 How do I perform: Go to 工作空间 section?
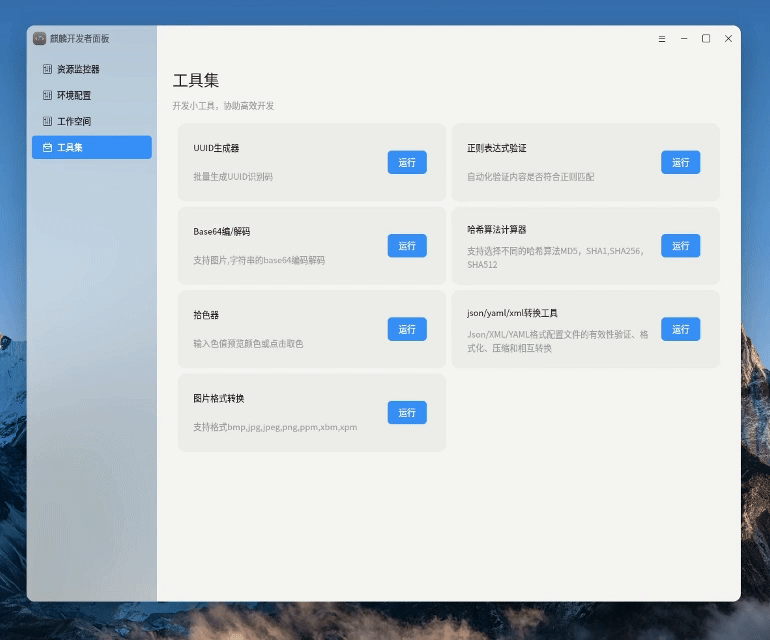pos(74,122)
